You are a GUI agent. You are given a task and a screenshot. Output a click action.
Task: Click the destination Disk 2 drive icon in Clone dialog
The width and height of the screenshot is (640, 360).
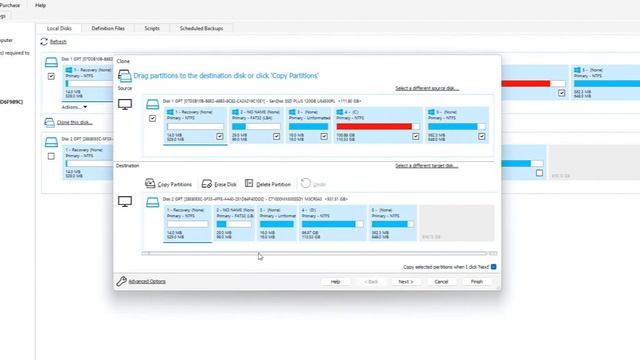tap(152, 202)
